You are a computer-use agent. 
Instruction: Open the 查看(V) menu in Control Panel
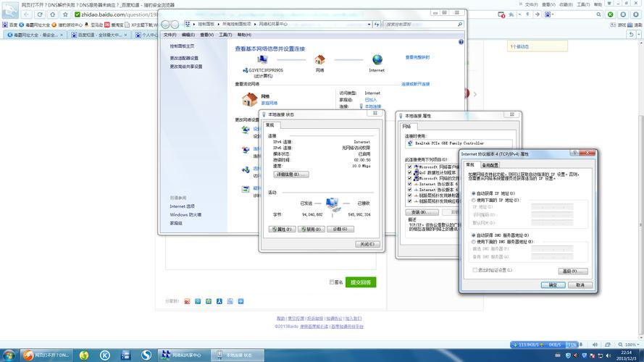(x=206, y=34)
